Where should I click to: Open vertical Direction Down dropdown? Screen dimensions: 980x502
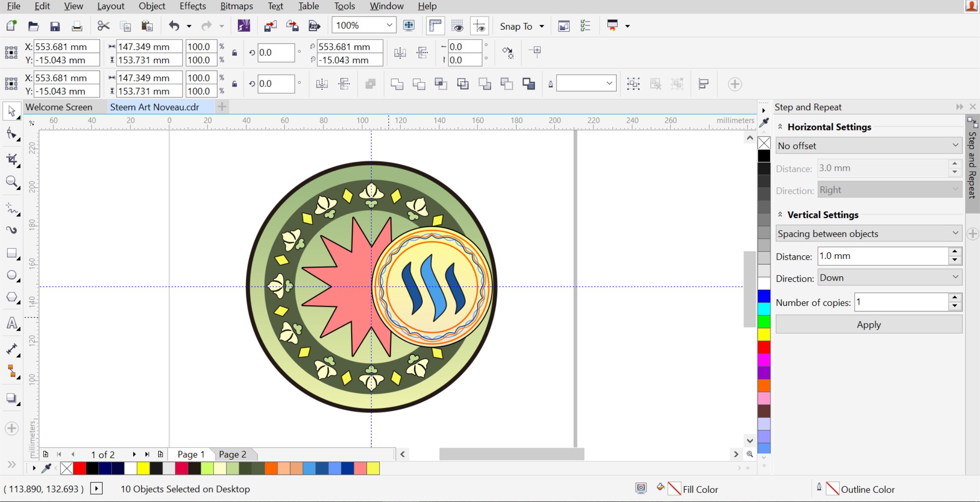pos(890,278)
